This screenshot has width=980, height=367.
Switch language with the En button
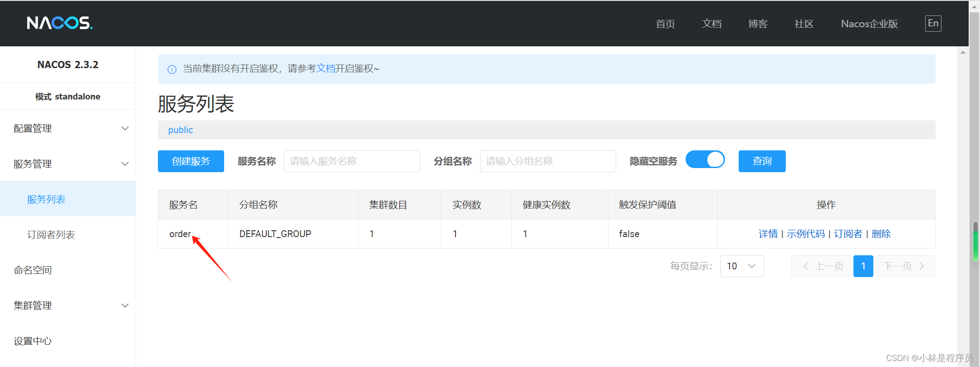tap(933, 23)
